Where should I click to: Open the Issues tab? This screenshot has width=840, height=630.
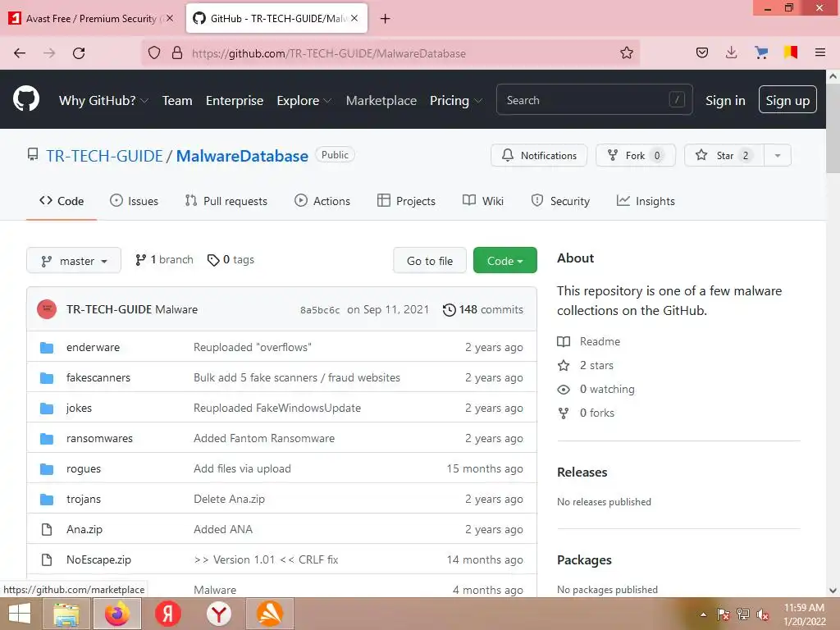(134, 201)
